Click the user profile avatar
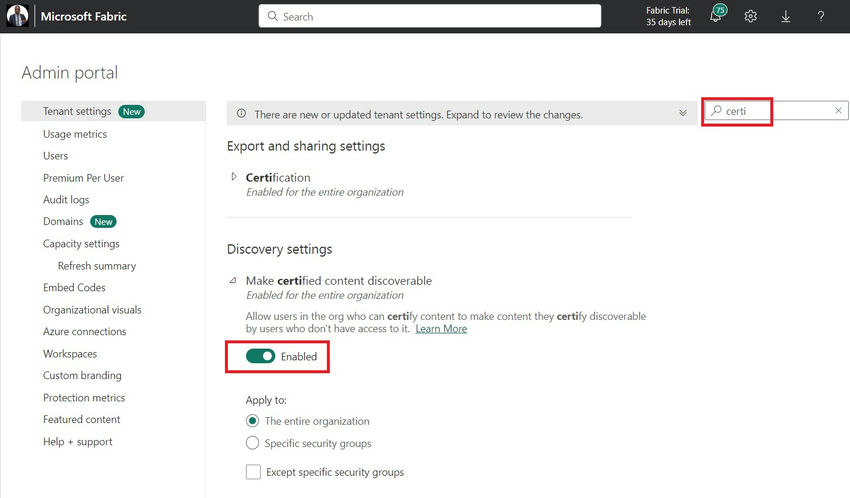This screenshot has height=498, width=850. (x=19, y=17)
